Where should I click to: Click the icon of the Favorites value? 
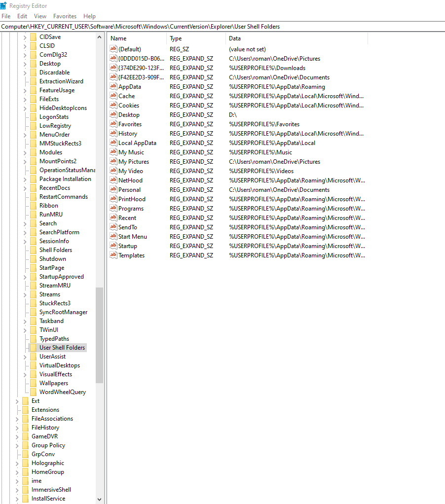tap(113, 124)
